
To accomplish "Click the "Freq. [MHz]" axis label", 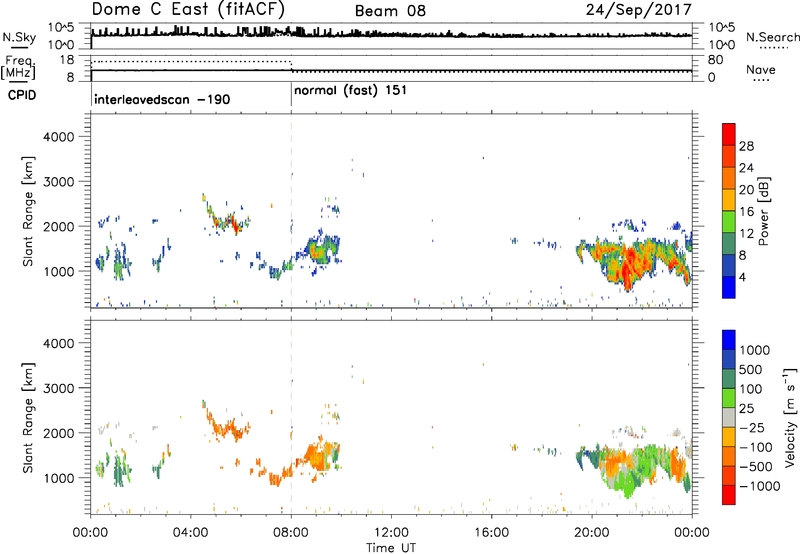I will pos(18,67).
